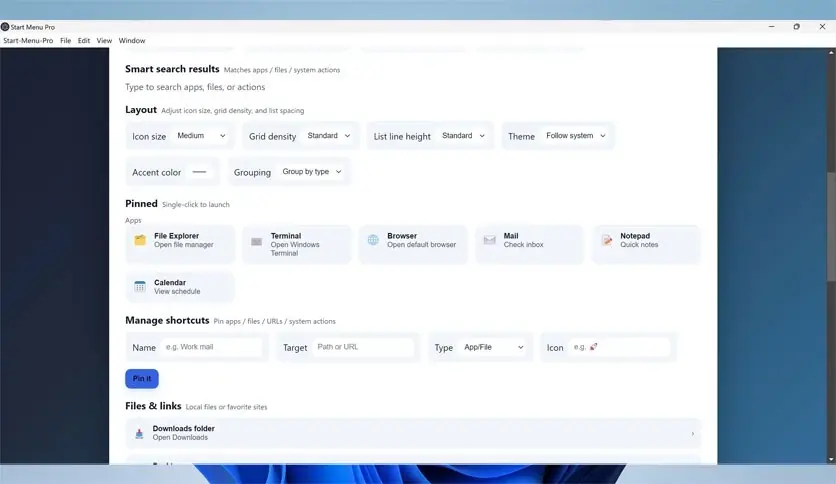Change the List line height dropdown
This screenshot has width=836, height=484.
(463, 136)
